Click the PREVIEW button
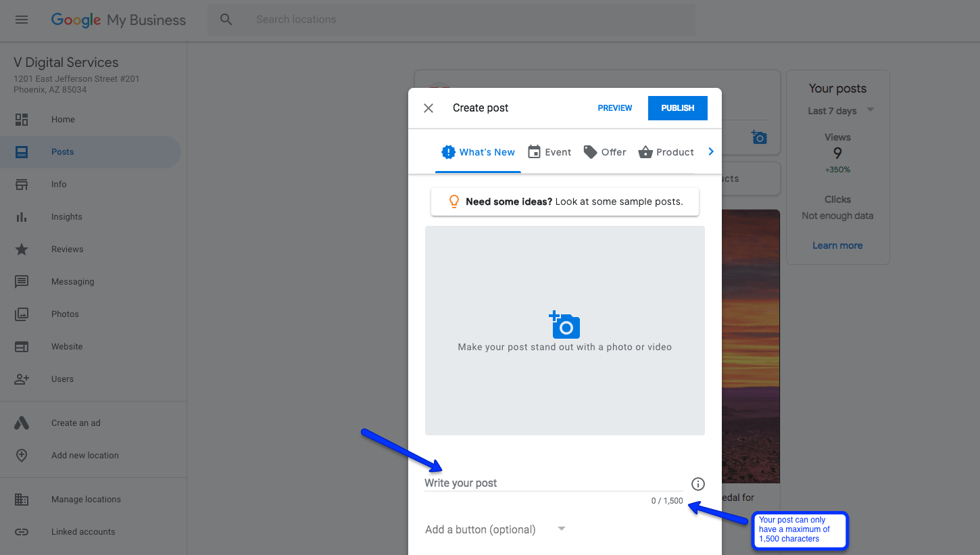 click(x=615, y=108)
